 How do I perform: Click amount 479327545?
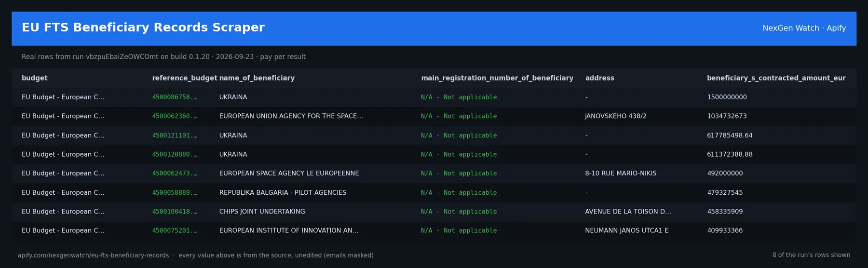[x=725, y=192]
